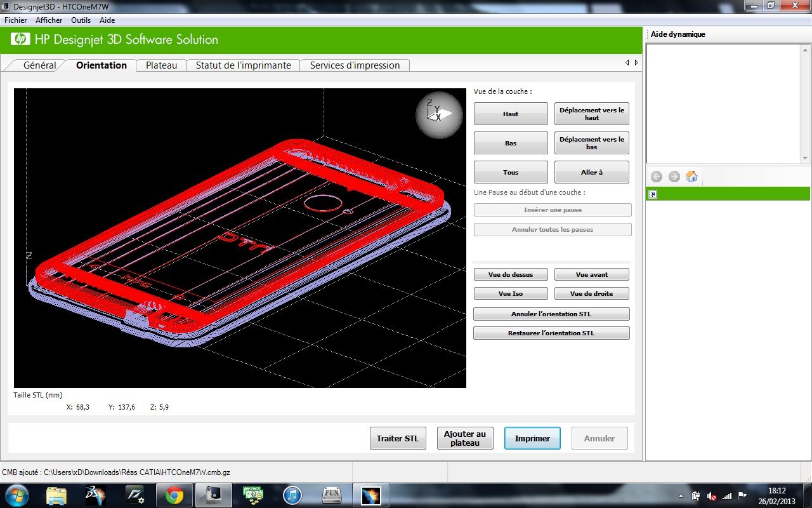Click the STL X size value 68,3

coord(82,407)
